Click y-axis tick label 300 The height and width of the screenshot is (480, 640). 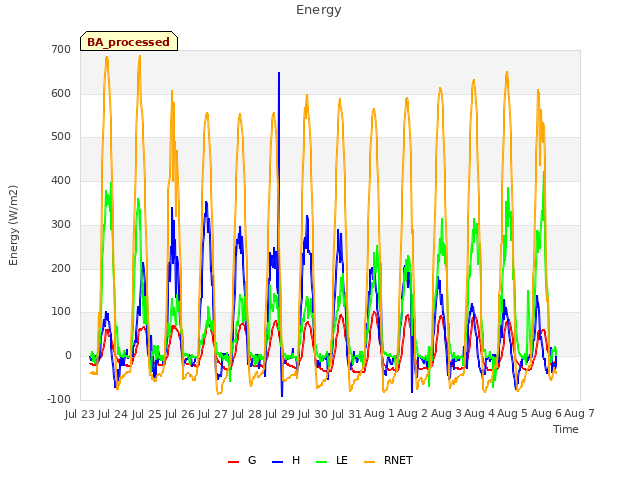coord(61,224)
